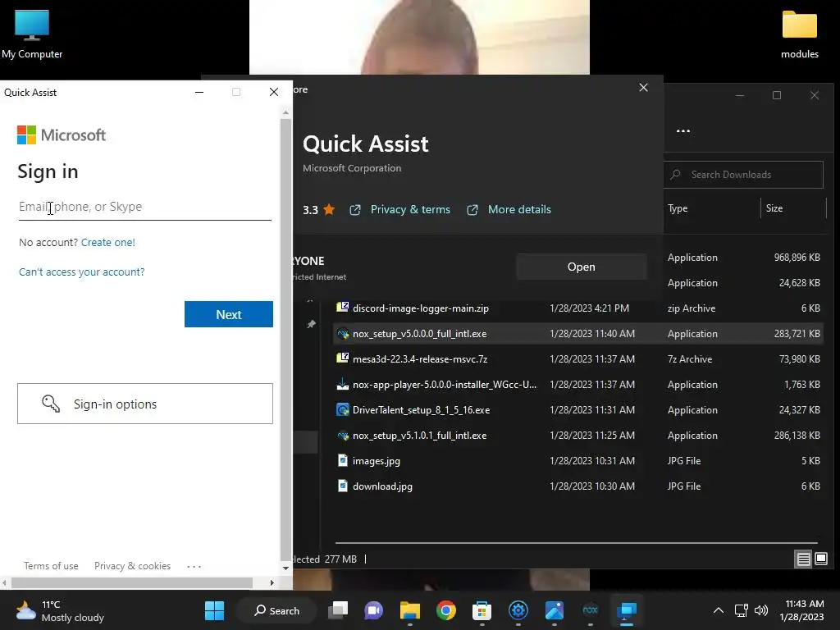Screen dimensions: 840x630
Task: Click the taskbar Search box
Action: pos(276,610)
